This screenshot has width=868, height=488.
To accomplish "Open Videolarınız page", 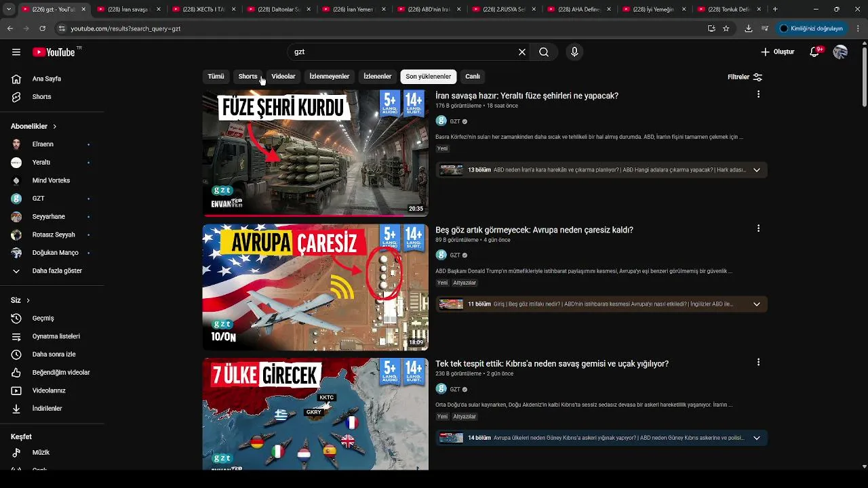I will click(x=52, y=390).
